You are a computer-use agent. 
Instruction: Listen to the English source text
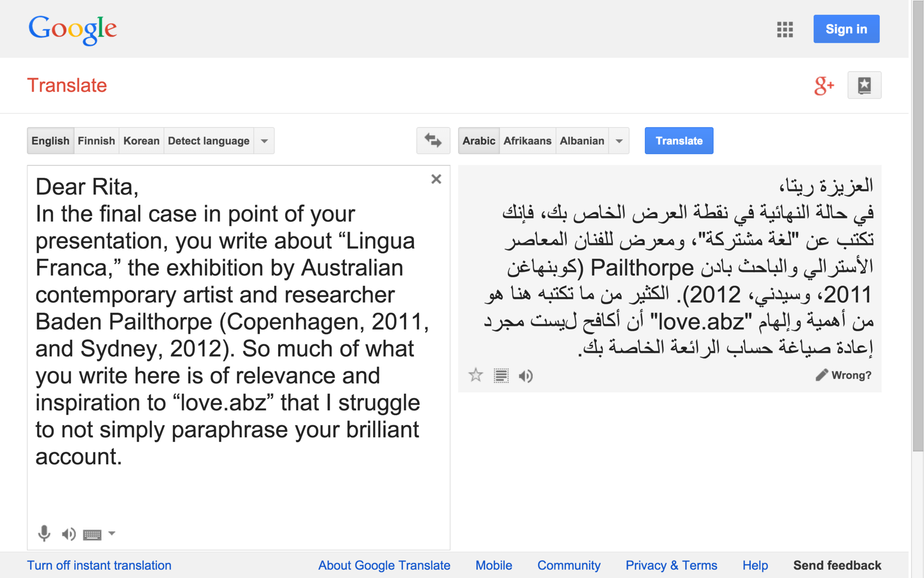(69, 534)
